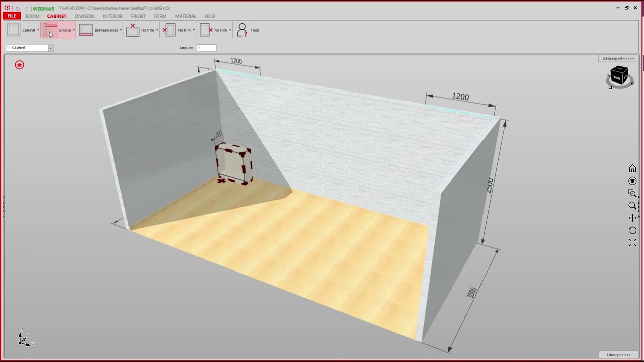The image size is (644, 362).
Task: Open the Cabinet type dropdown arrow
Action: 38,30
